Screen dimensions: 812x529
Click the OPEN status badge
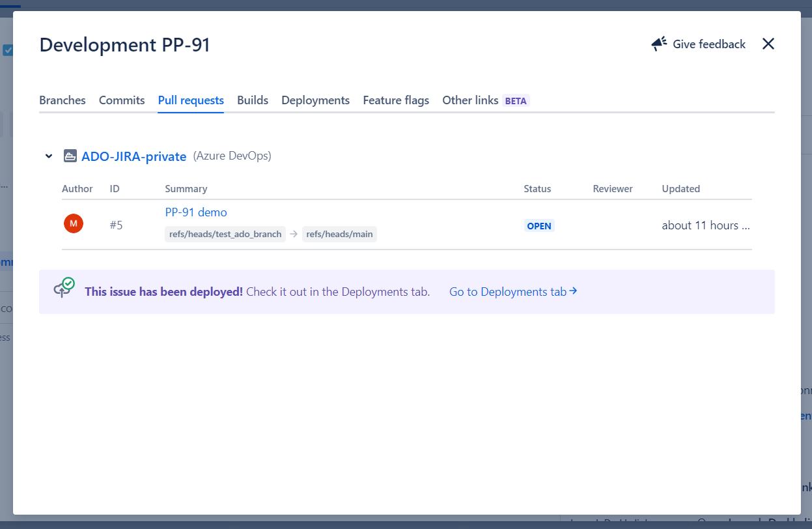(x=539, y=225)
